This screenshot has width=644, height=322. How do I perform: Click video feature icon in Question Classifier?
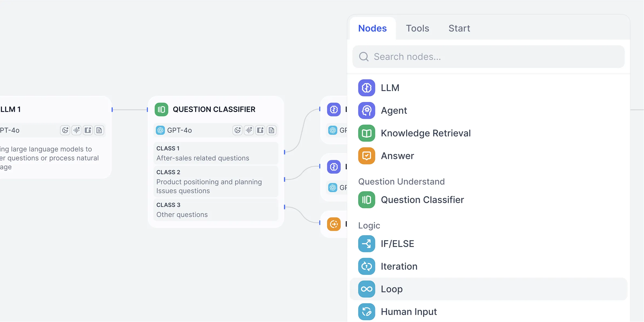point(260,130)
